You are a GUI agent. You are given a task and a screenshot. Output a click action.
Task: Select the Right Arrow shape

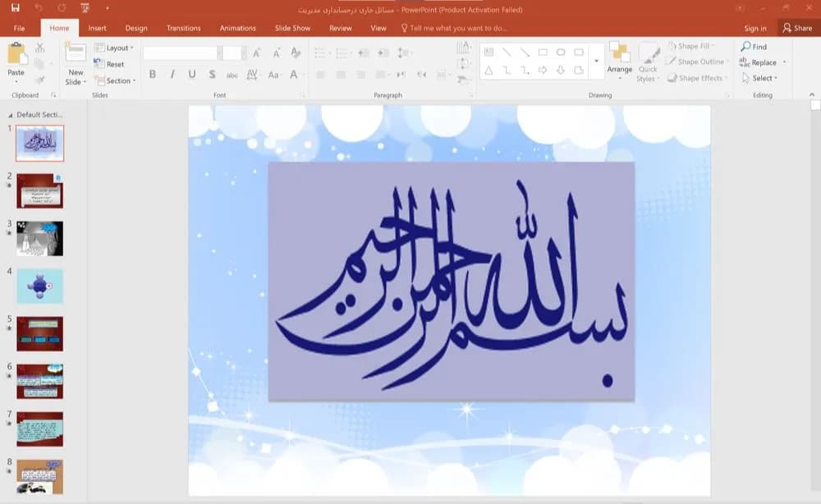[x=543, y=70]
